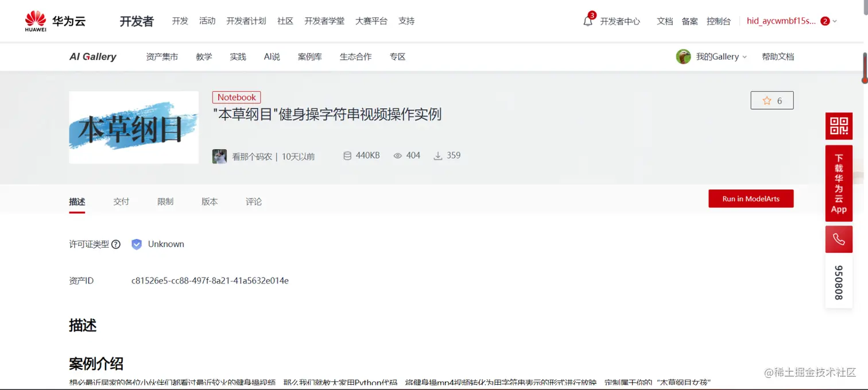Open the 案例库 menu

click(x=310, y=57)
